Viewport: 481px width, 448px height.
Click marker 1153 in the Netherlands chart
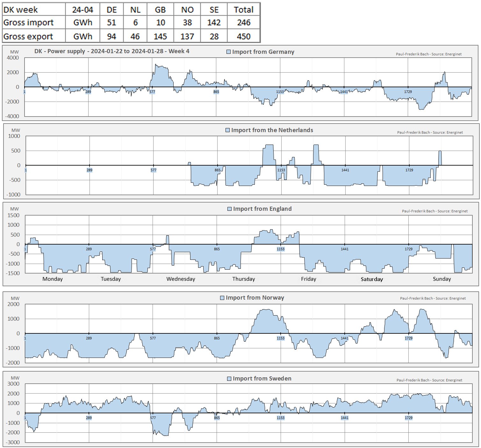[x=281, y=170]
